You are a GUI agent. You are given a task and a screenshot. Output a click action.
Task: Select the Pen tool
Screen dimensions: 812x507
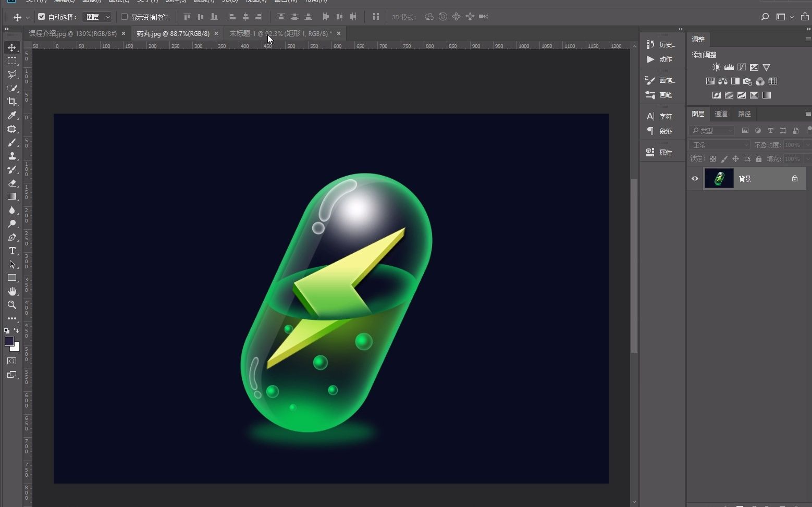tap(11, 237)
